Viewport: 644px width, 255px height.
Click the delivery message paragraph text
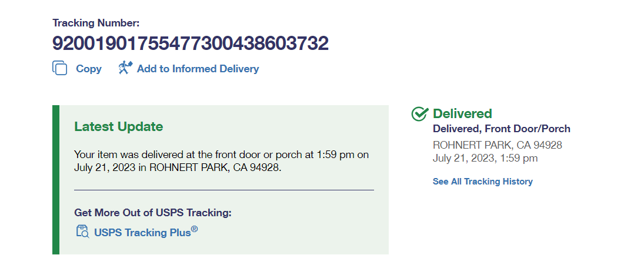(x=221, y=160)
